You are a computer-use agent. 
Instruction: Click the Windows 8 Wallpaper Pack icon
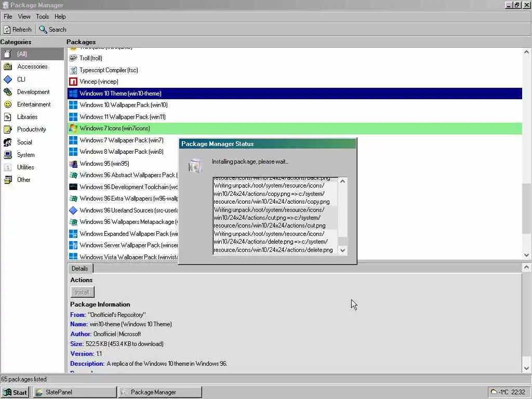pos(73,152)
